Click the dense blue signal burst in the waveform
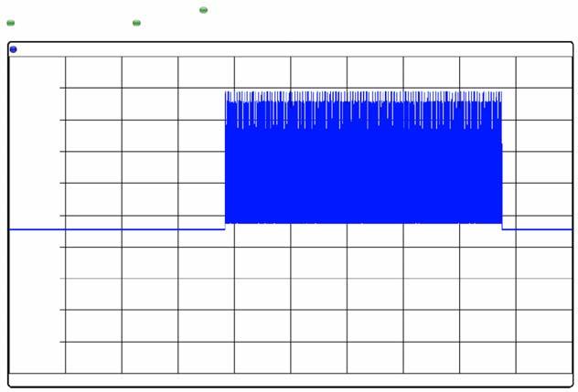 (363, 157)
